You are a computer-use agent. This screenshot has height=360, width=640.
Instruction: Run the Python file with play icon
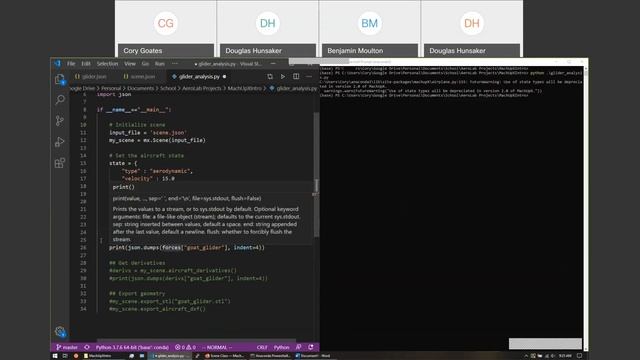tap(282, 76)
